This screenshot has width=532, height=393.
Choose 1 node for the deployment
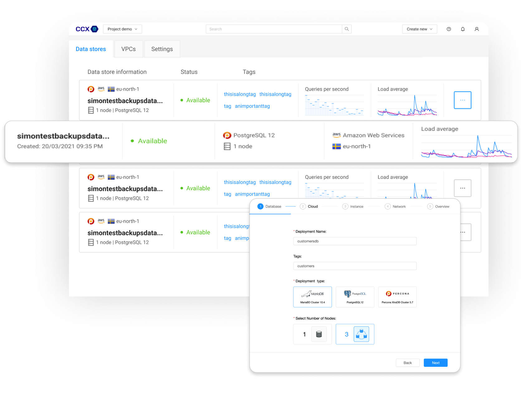coord(312,334)
